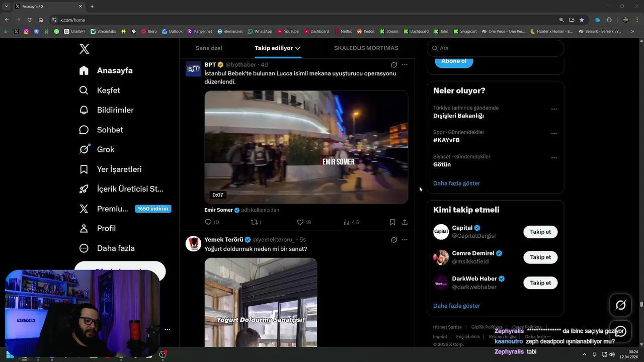Open a new browser tab
The height and width of the screenshot is (362, 644).
[x=92, y=7]
